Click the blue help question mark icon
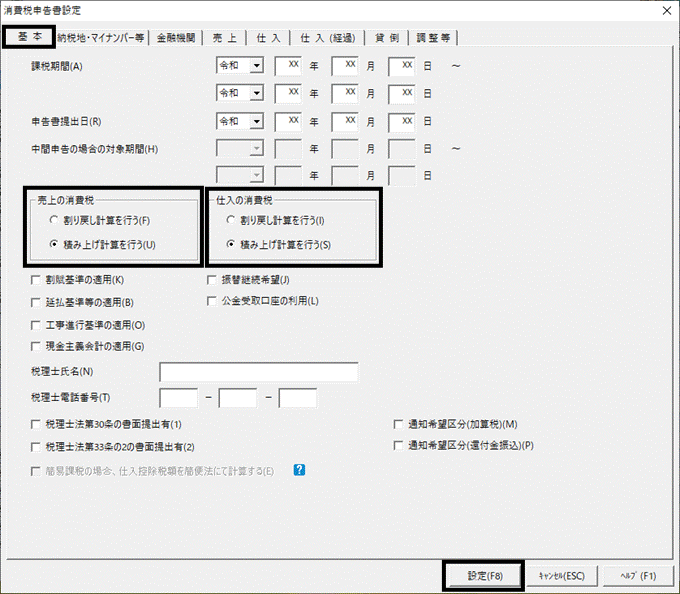Viewport: 680px width, 594px height. tap(299, 470)
